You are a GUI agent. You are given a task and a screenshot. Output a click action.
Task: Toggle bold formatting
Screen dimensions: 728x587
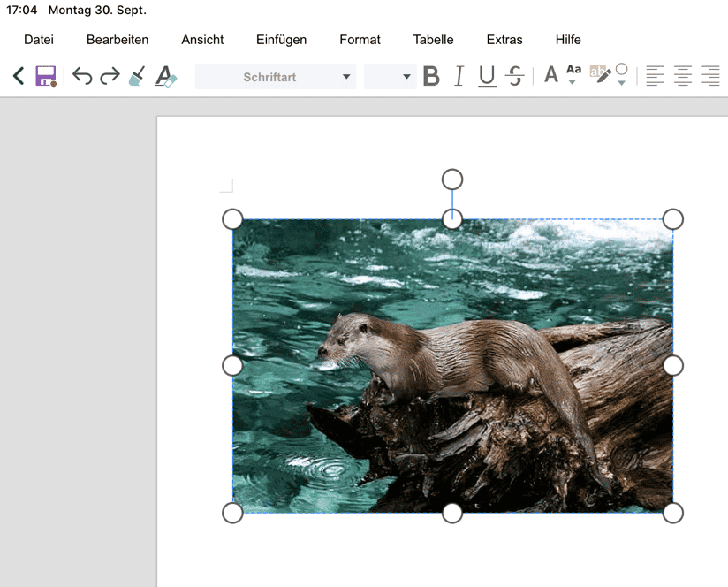(431, 76)
